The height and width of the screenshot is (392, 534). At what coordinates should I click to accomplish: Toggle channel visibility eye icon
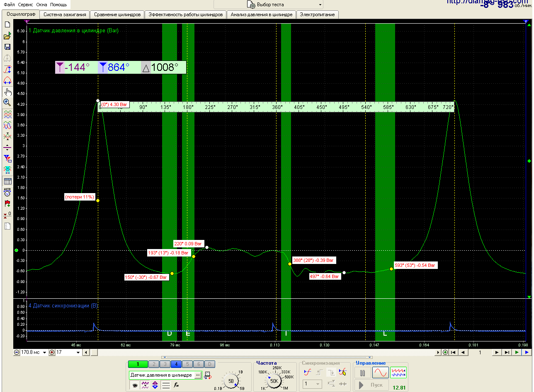coord(134,385)
